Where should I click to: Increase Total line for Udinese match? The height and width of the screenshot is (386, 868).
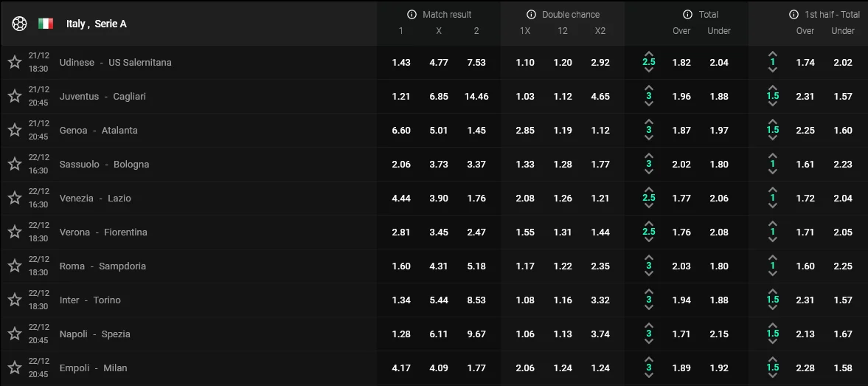pyautogui.click(x=649, y=54)
